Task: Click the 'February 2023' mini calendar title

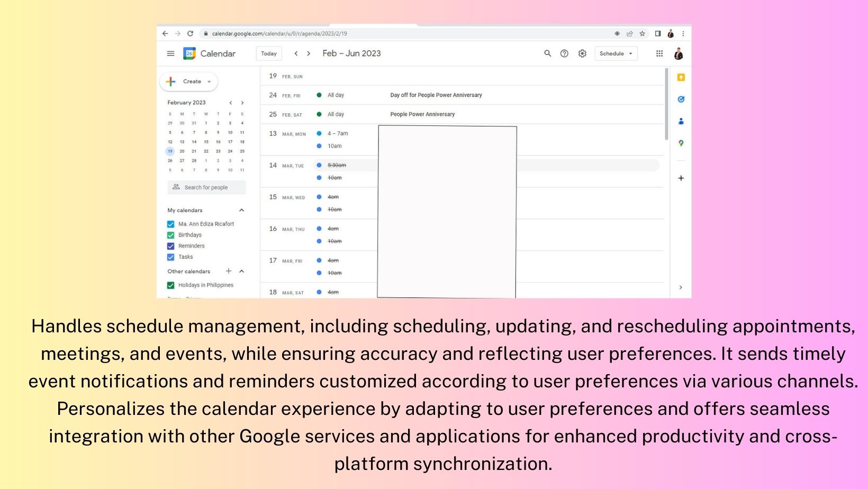Action: (x=186, y=103)
